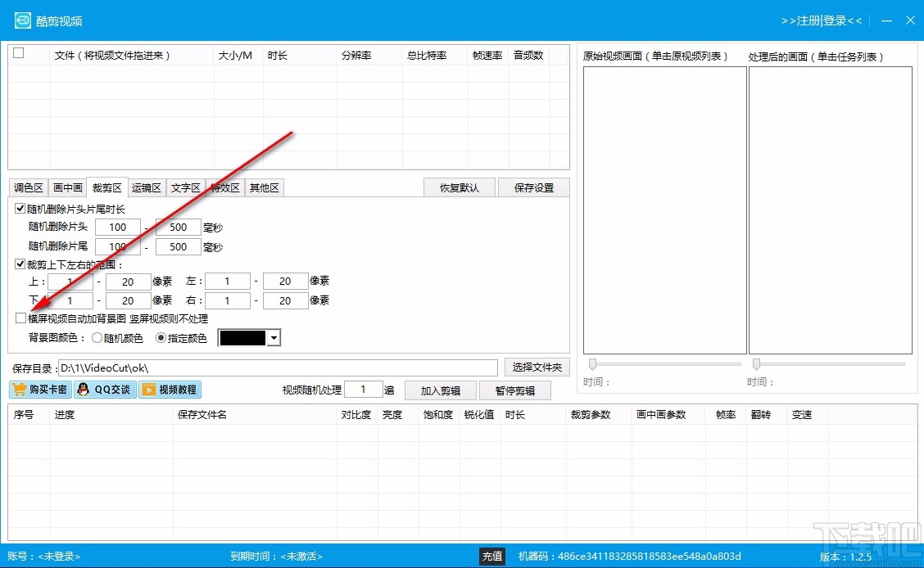Image resolution: width=924 pixels, height=568 pixels.
Task: Click 分辨率 column header
Action: point(369,56)
